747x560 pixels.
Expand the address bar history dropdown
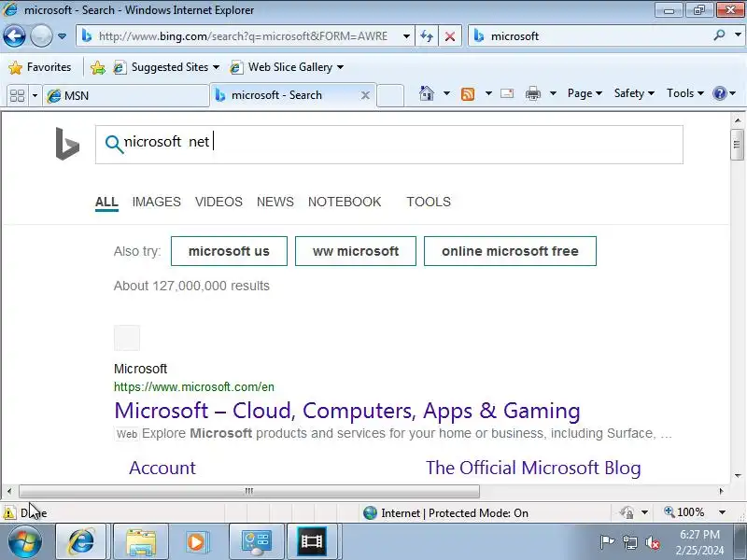(406, 36)
